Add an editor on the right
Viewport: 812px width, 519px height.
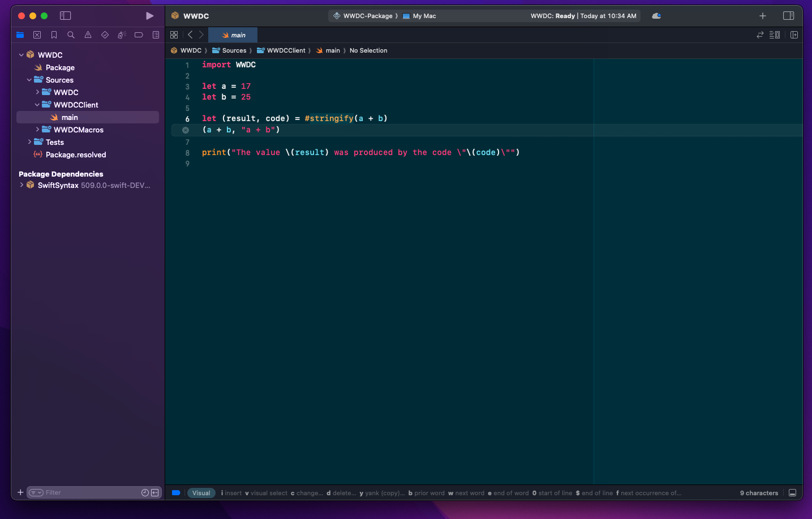coord(794,35)
